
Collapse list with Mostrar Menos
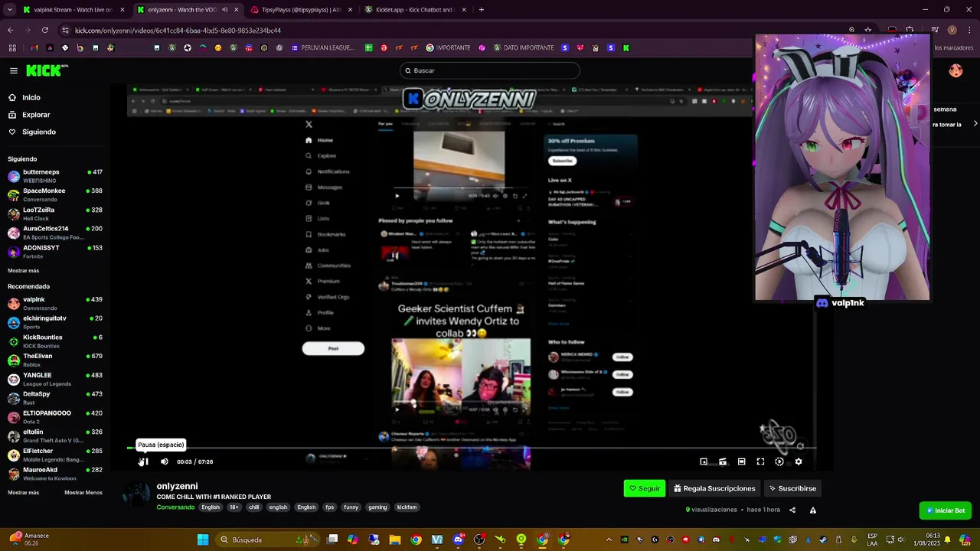point(83,492)
